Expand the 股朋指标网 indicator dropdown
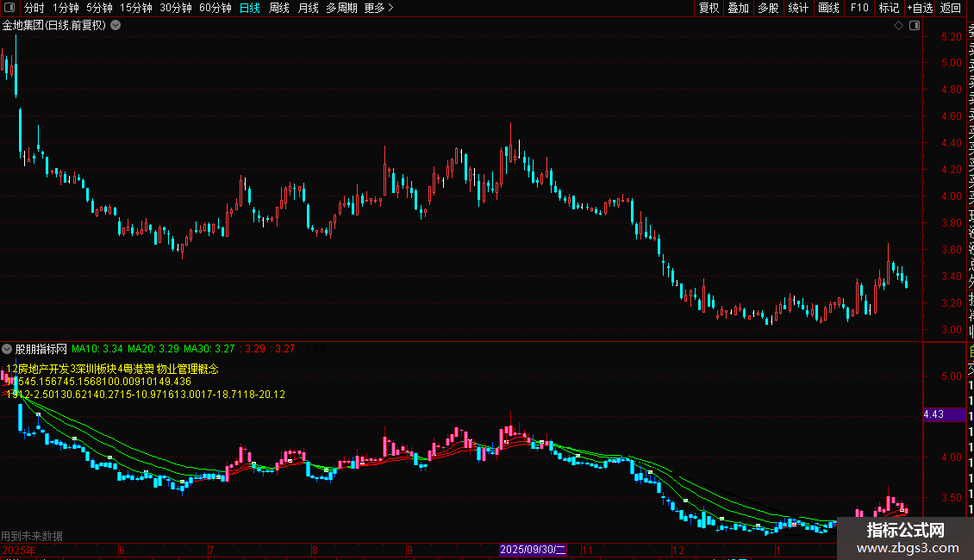Viewport: 974px width, 560px height. (x=7, y=349)
